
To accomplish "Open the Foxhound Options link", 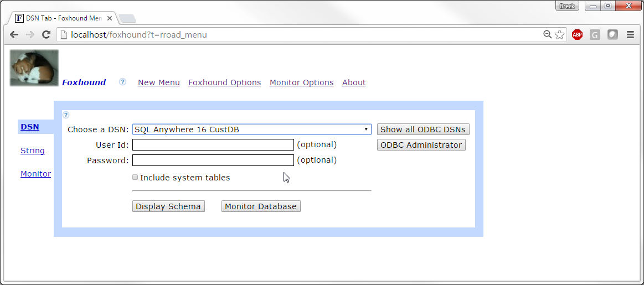I will click(x=225, y=82).
